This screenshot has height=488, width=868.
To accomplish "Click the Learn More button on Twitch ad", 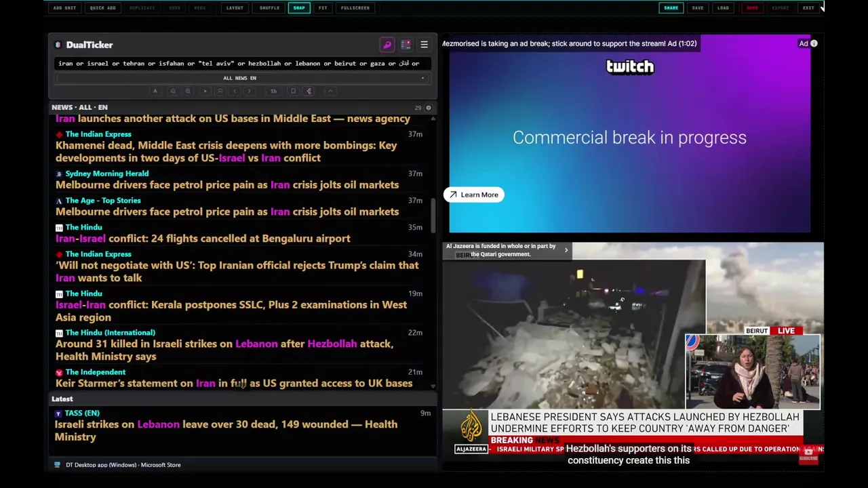I will coord(473,195).
